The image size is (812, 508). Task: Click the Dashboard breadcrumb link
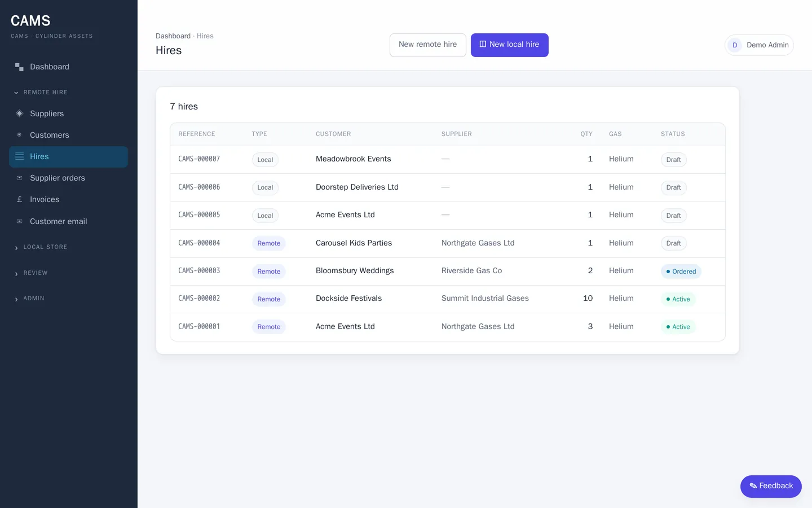pos(173,36)
